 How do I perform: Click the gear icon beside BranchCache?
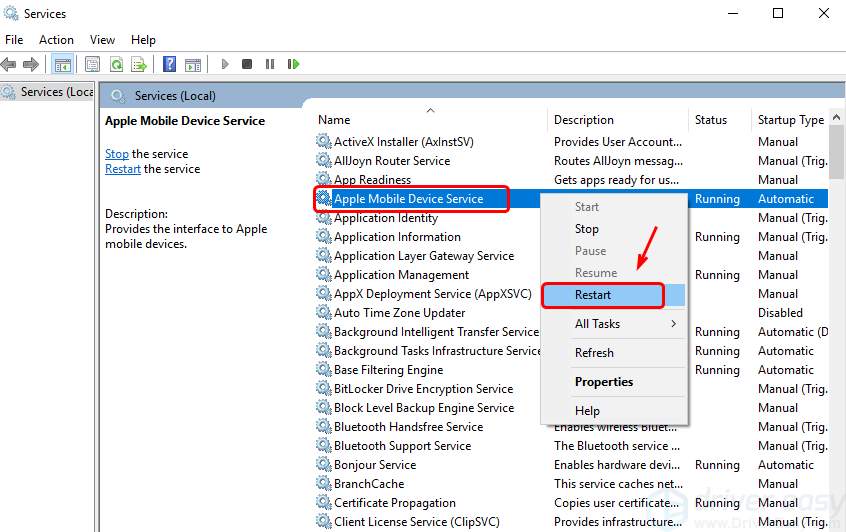point(323,483)
